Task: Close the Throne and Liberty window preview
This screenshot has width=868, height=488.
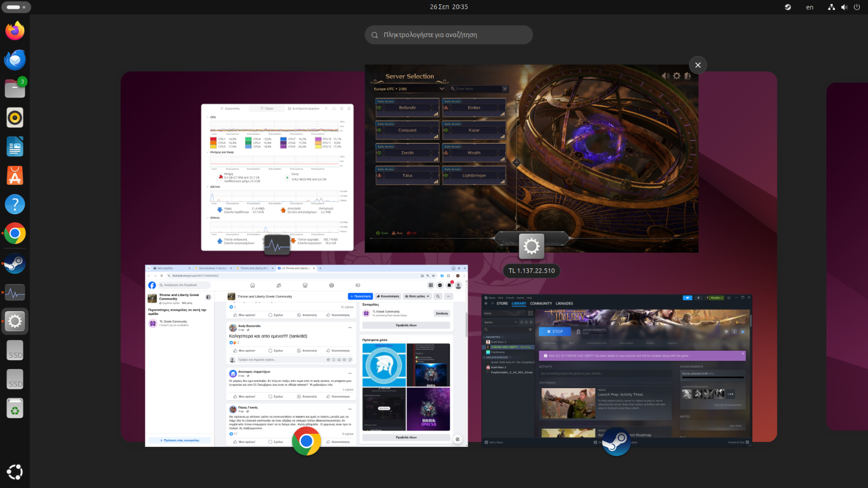Action: pyautogui.click(x=698, y=65)
